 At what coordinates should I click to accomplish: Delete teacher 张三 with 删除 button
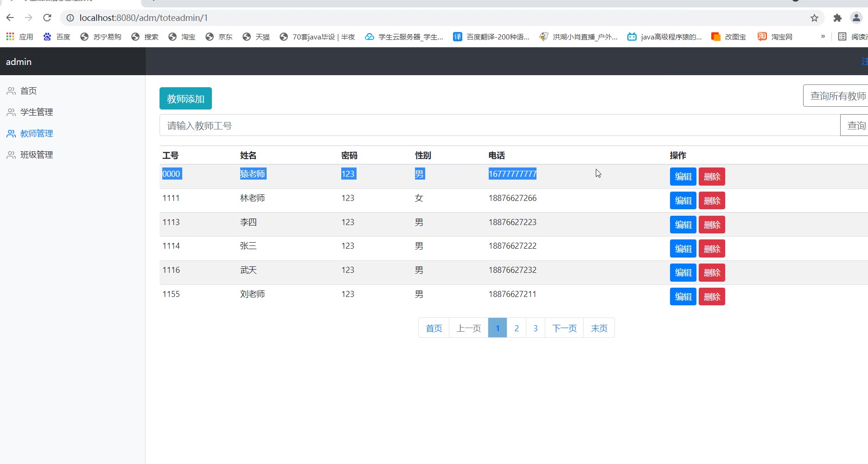point(712,249)
